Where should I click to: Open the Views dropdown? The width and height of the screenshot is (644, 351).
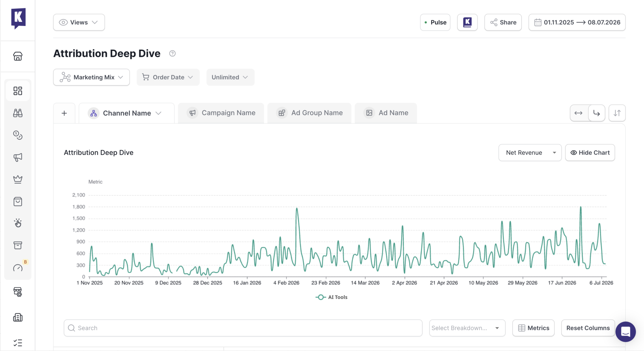[x=79, y=22]
